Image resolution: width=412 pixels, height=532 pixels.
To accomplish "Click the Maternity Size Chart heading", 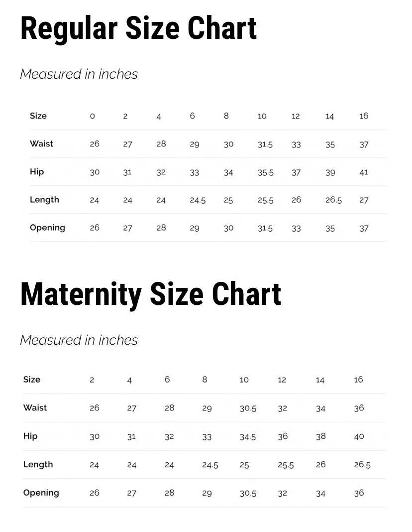I will click(x=151, y=295).
